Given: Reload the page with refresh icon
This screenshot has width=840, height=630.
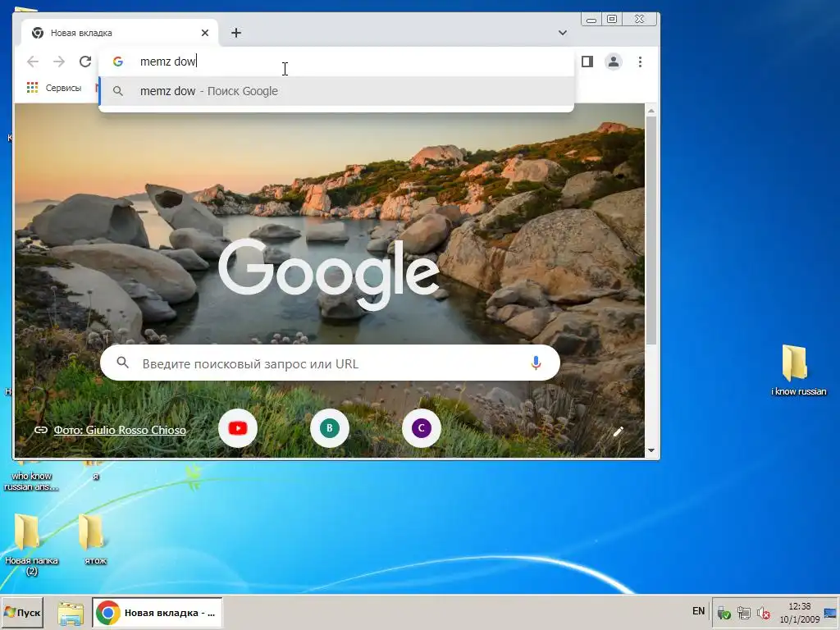Looking at the screenshot, I should click(x=85, y=62).
